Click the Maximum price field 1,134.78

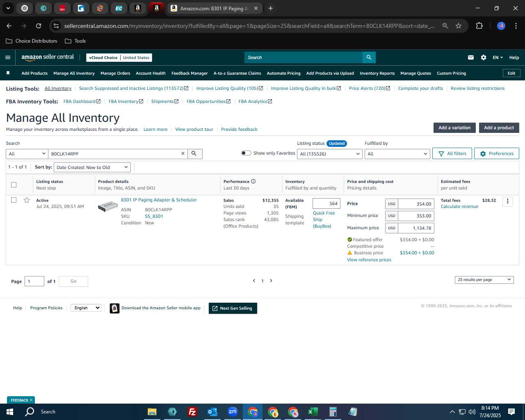pyautogui.click(x=416, y=228)
